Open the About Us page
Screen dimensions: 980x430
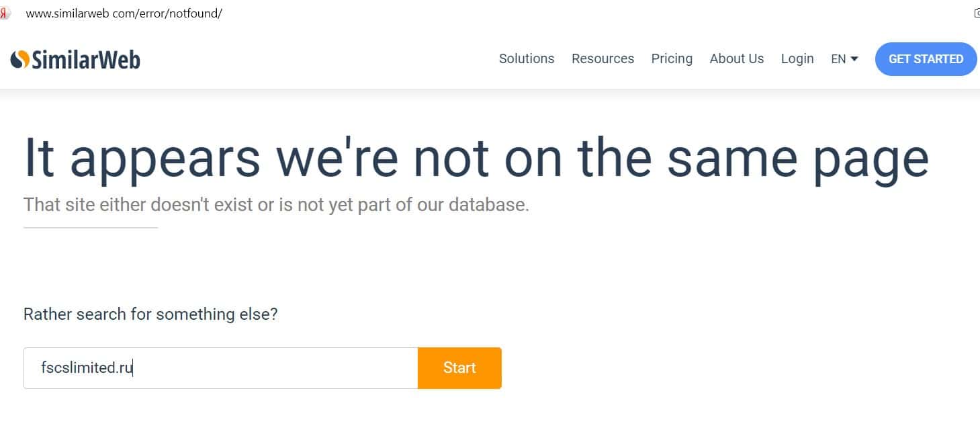(737, 58)
